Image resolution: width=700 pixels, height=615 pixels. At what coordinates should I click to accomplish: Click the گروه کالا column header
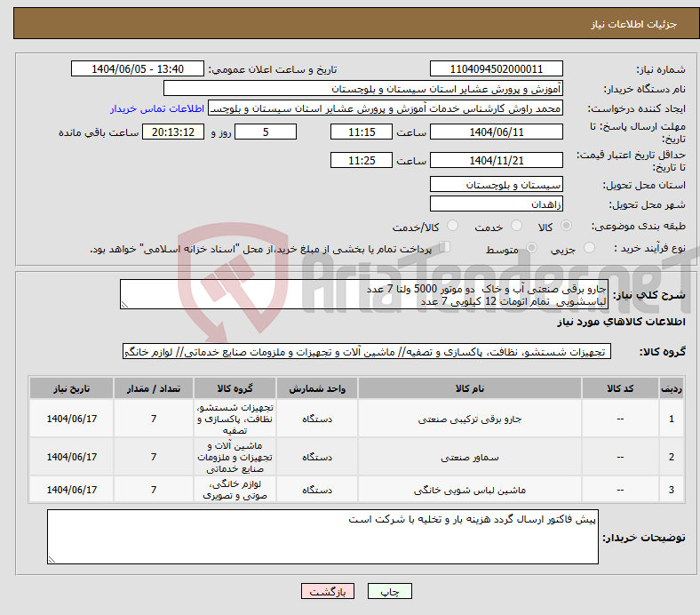(x=235, y=388)
